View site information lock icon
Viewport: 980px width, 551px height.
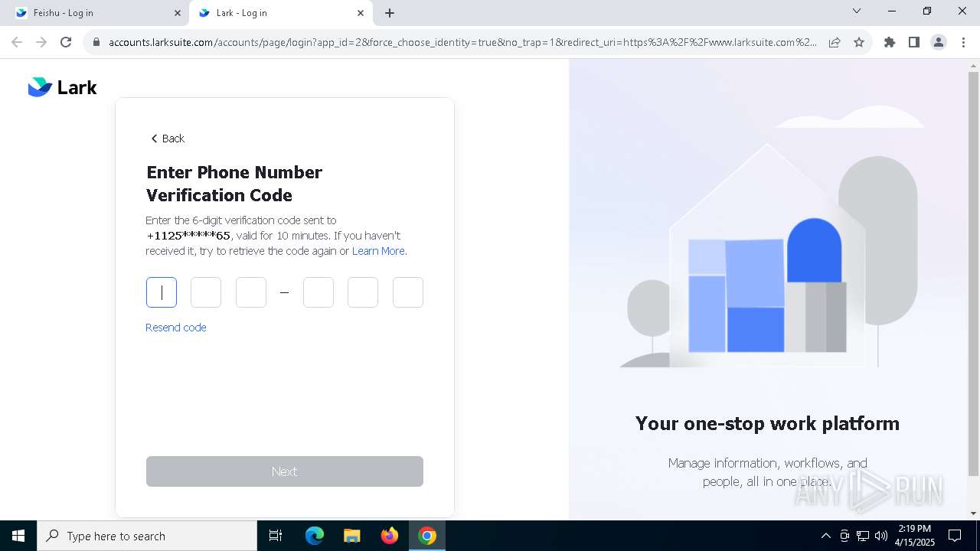coord(96,42)
